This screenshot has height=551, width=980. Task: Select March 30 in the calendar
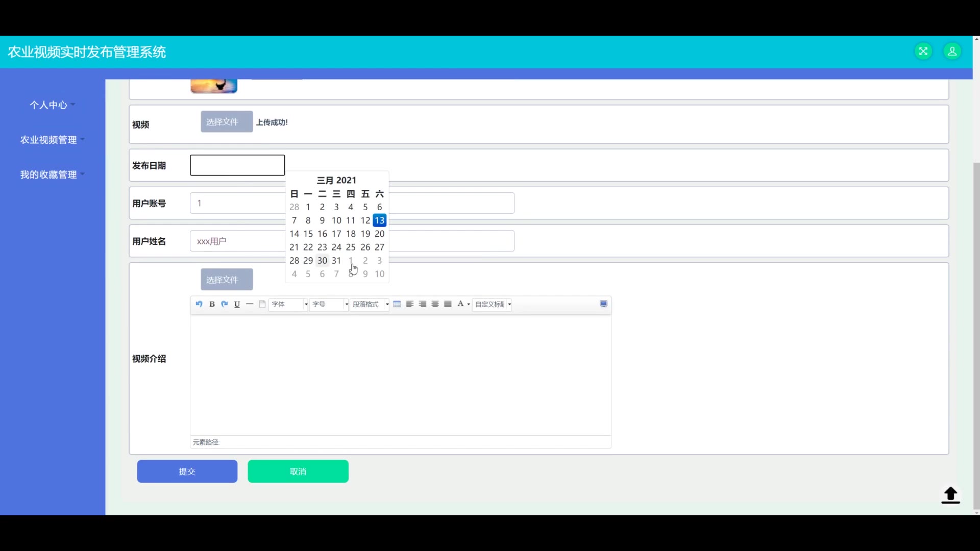322,261
